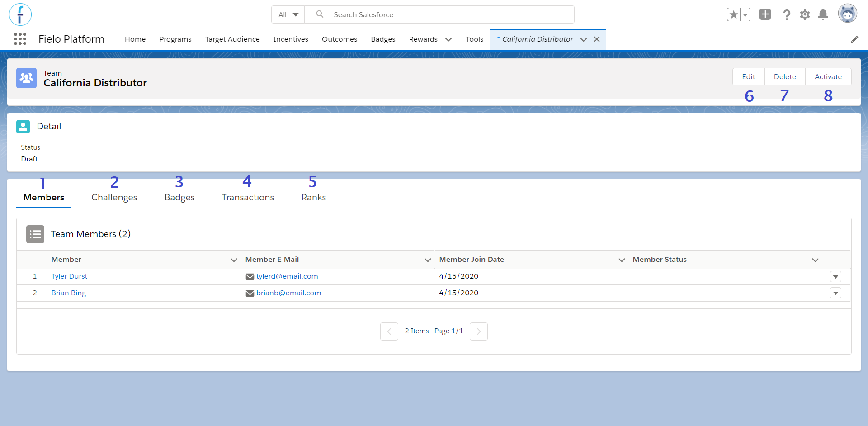Click the Search Salesforce field
Screen dimensions: 868x426
tap(439, 14)
